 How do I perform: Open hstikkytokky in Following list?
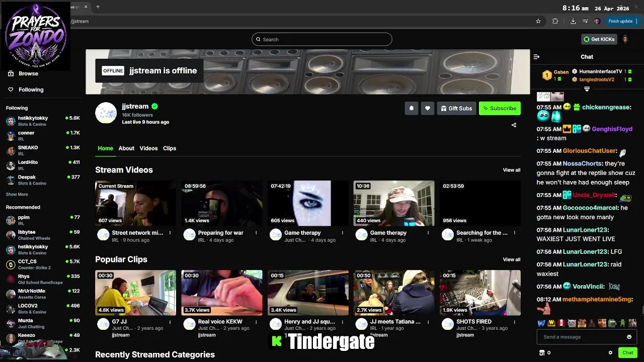(43, 121)
